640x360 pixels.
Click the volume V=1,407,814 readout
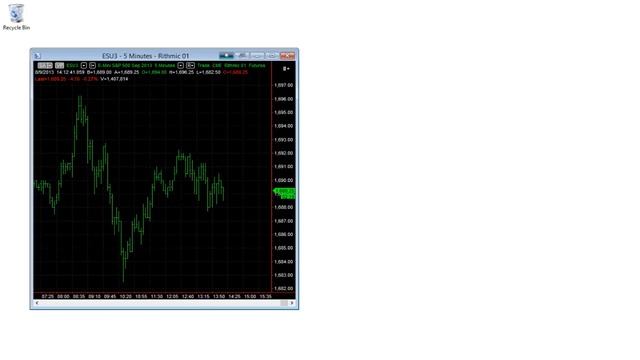(x=114, y=79)
